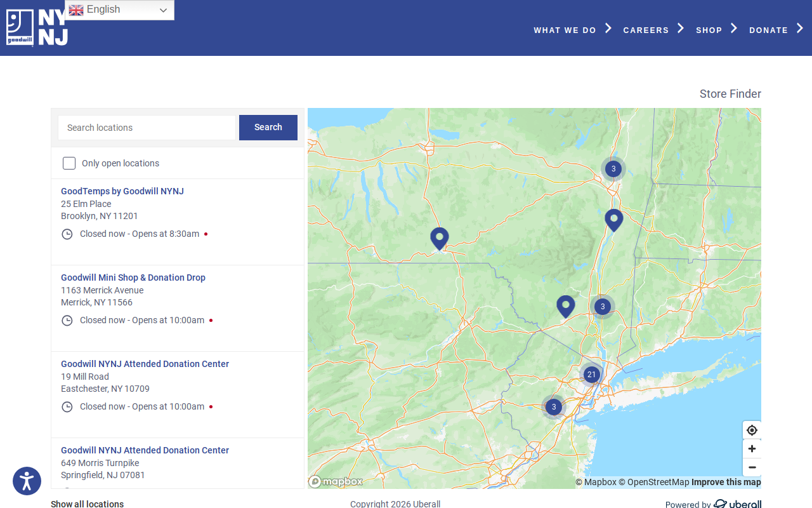Expand the chevron next to What We Do

[x=608, y=29]
